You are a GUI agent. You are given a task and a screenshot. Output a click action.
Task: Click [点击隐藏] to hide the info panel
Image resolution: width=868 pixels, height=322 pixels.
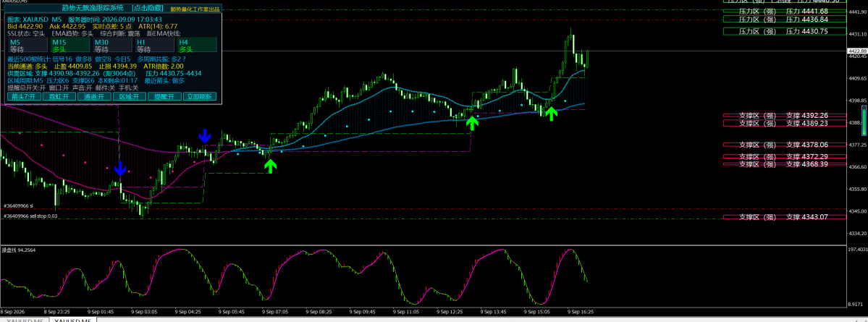pos(148,8)
